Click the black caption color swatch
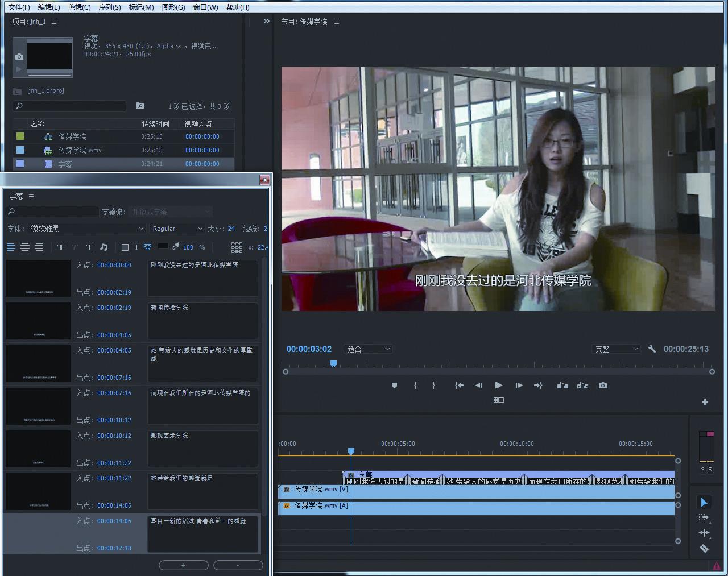Screen dimensions: 728x576 pos(163,247)
